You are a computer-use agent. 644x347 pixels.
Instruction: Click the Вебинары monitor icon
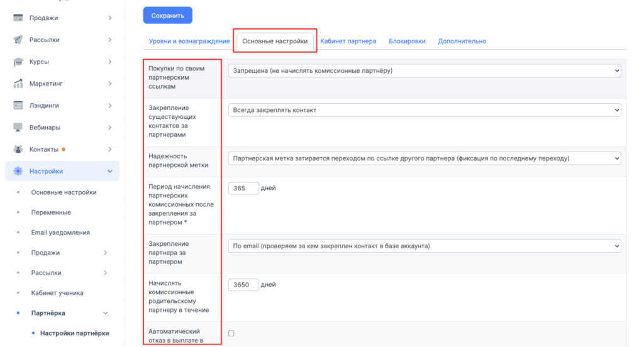18,128
